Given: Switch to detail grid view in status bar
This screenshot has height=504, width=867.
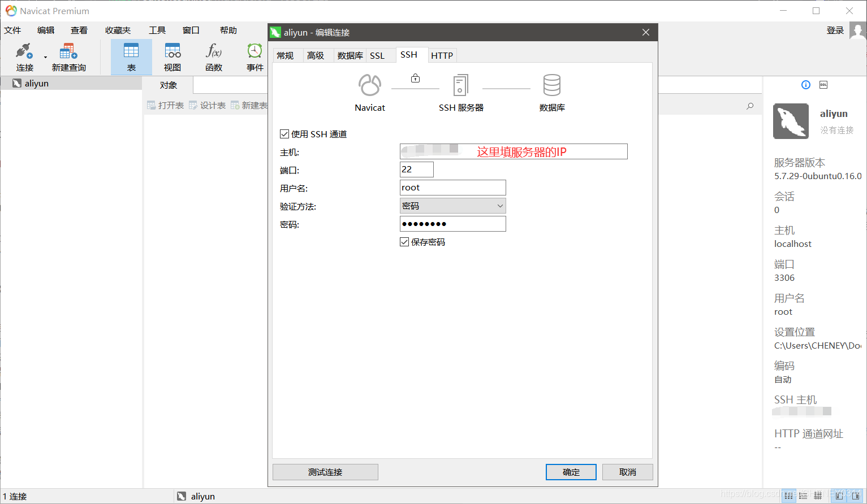Looking at the screenshot, I should tap(818, 496).
